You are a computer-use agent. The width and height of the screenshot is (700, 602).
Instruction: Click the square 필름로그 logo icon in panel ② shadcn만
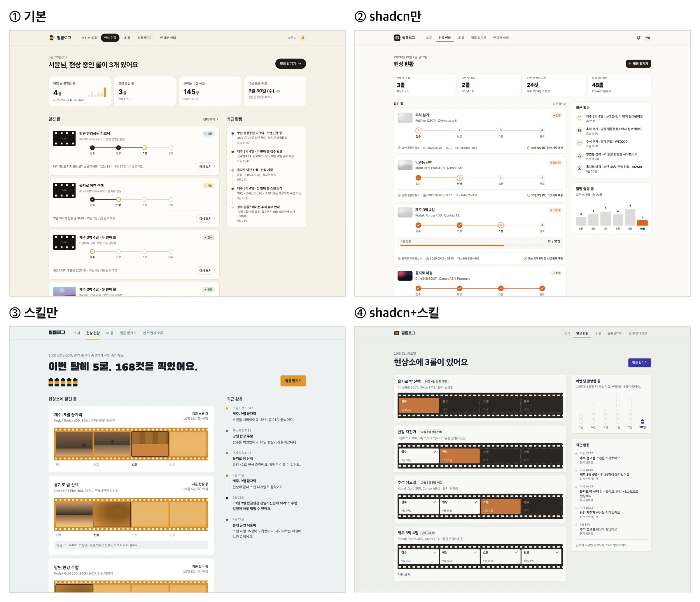tap(397, 38)
